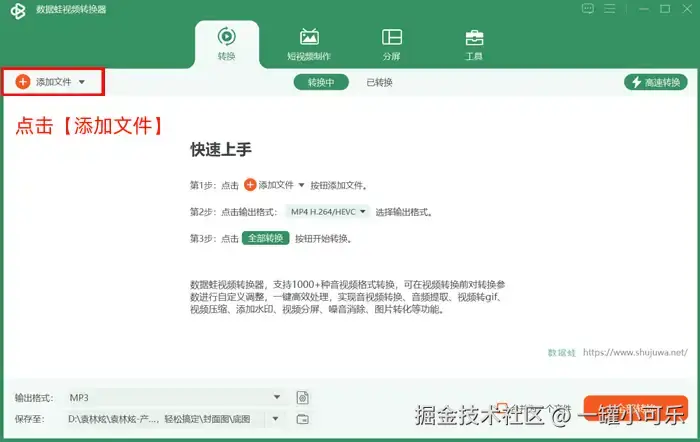Open the 短视频制作 tab
This screenshot has width=700, height=442.
[x=309, y=44]
